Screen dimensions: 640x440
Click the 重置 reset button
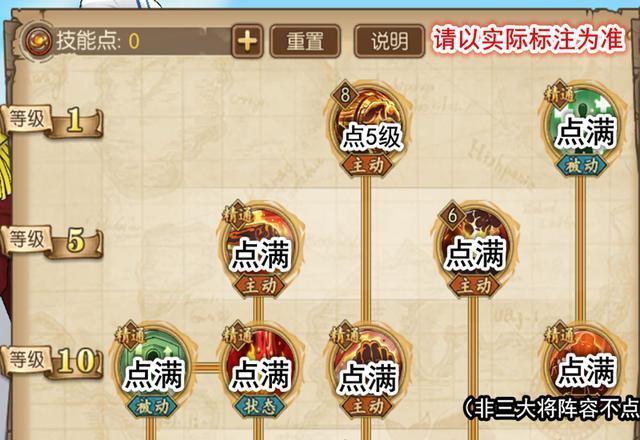coord(305,41)
